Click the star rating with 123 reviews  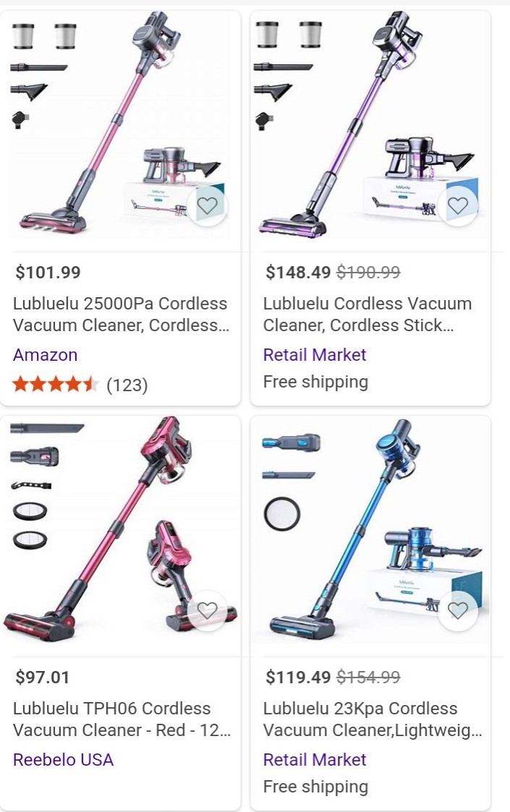click(x=80, y=385)
